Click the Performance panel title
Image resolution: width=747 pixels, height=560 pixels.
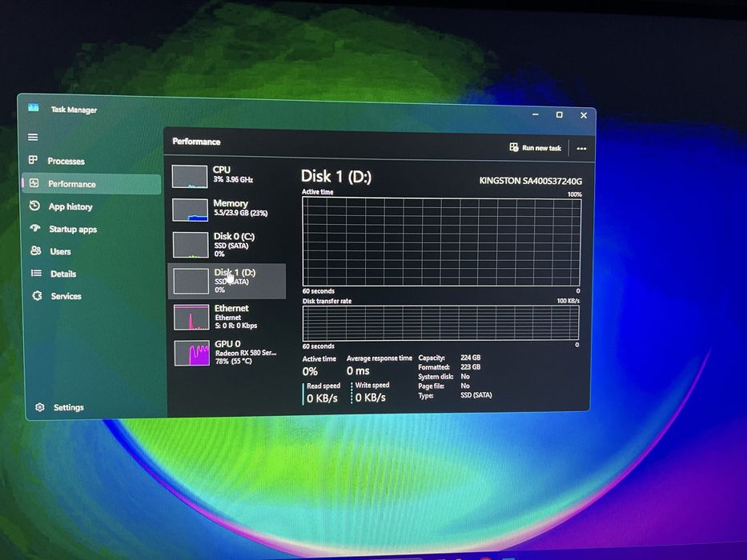click(196, 142)
